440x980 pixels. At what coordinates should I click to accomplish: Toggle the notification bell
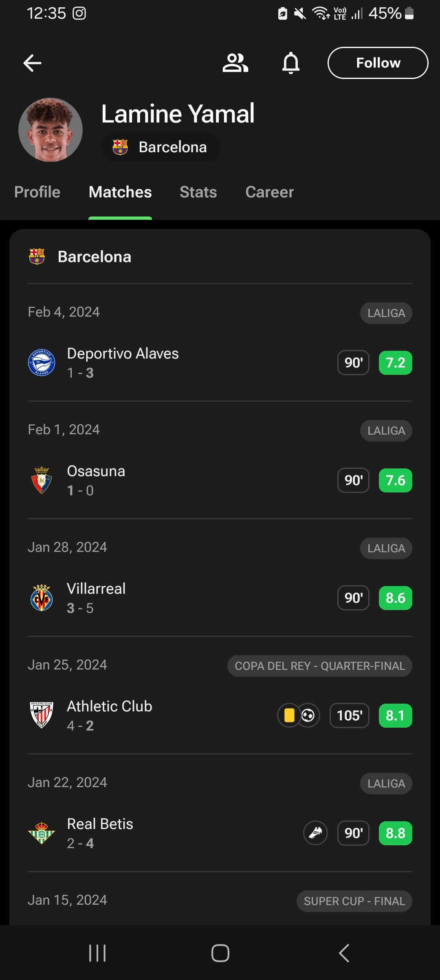point(291,63)
